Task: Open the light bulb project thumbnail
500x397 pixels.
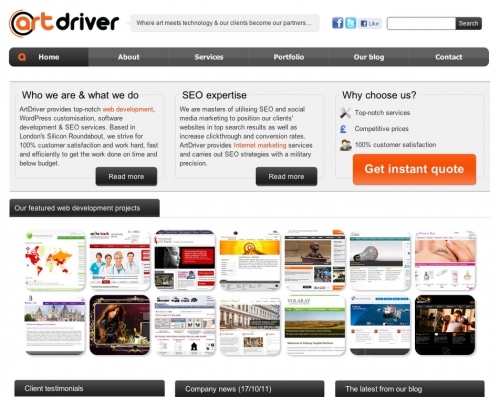Action: (x=380, y=260)
